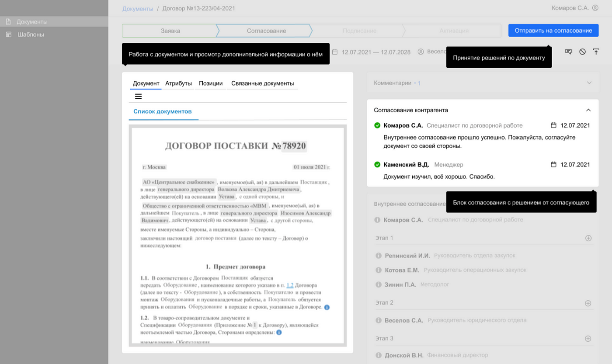
Task: Open Документы in the left sidebar
Action: click(x=54, y=21)
